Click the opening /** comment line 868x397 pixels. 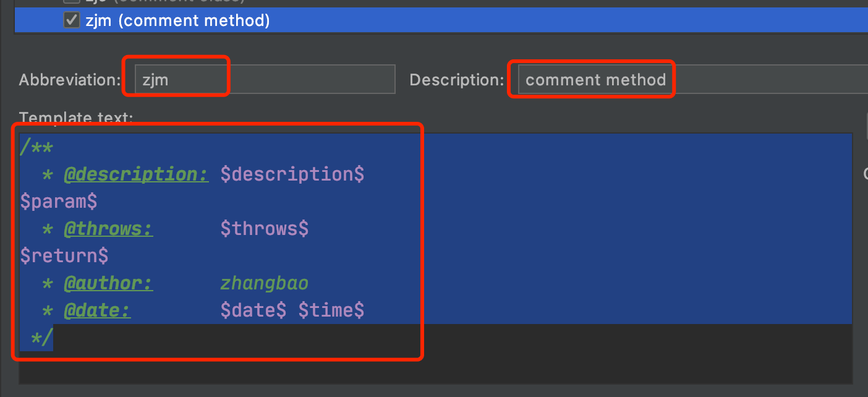coord(36,147)
